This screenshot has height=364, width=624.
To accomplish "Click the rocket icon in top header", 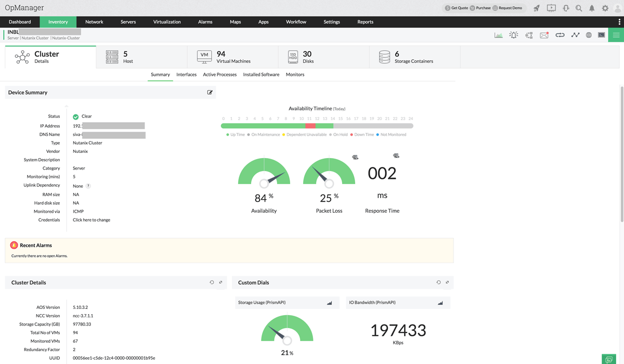I will point(537,8).
